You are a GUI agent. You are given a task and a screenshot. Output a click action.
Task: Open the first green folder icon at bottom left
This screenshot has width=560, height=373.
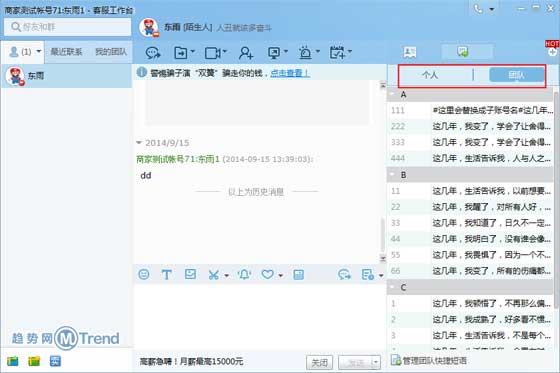point(13,361)
